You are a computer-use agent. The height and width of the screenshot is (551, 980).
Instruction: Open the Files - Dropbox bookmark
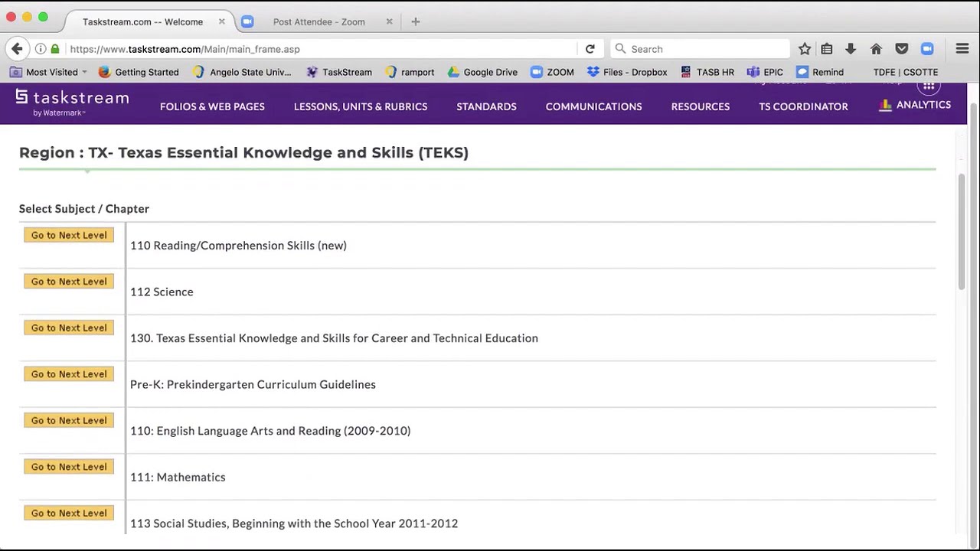click(627, 72)
